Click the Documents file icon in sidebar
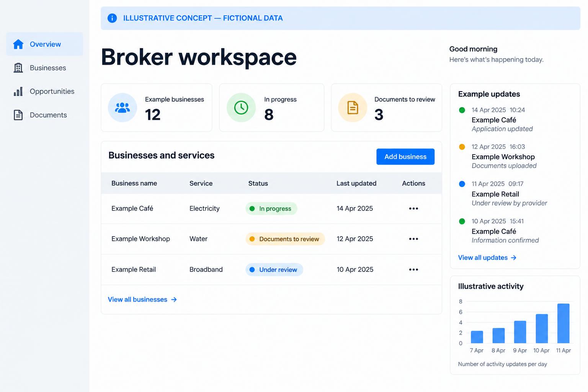The width and height of the screenshot is (588, 392). (x=18, y=115)
